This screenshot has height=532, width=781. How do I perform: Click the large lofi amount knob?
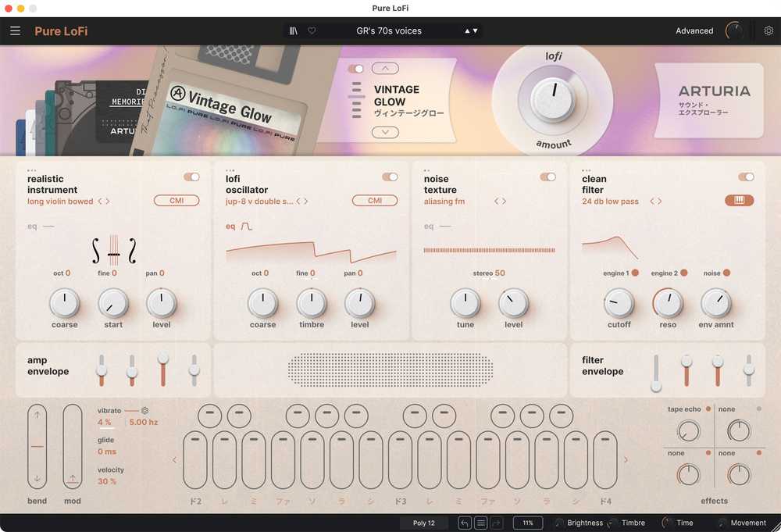click(552, 100)
